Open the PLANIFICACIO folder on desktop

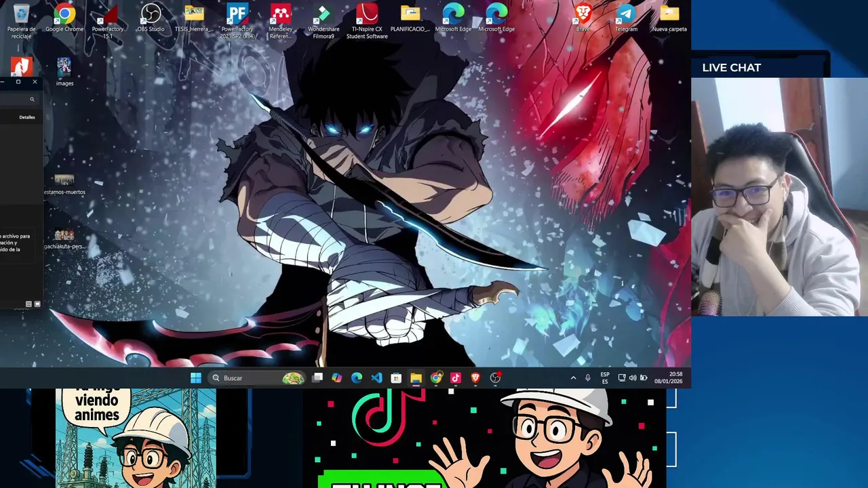pyautogui.click(x=410, y=18)
